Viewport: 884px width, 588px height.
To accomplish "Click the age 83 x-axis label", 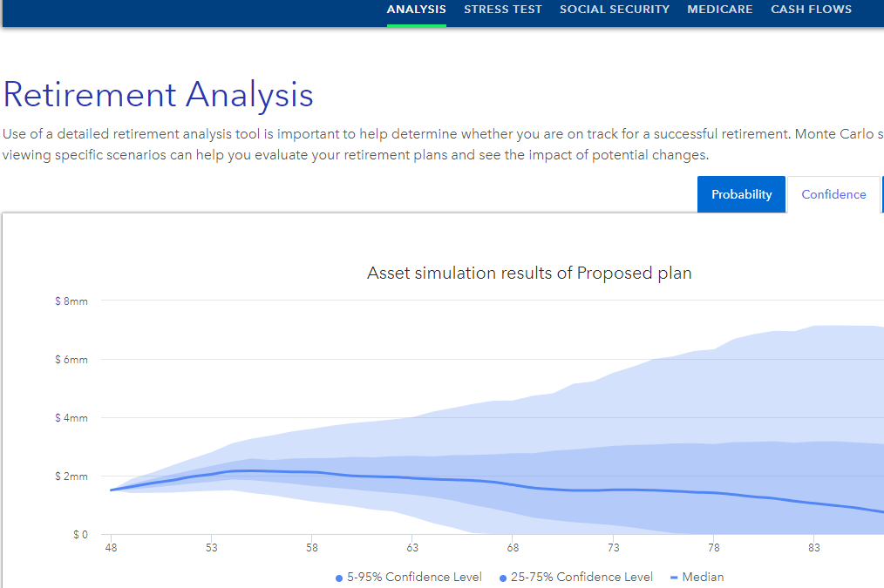I will 813,547.
